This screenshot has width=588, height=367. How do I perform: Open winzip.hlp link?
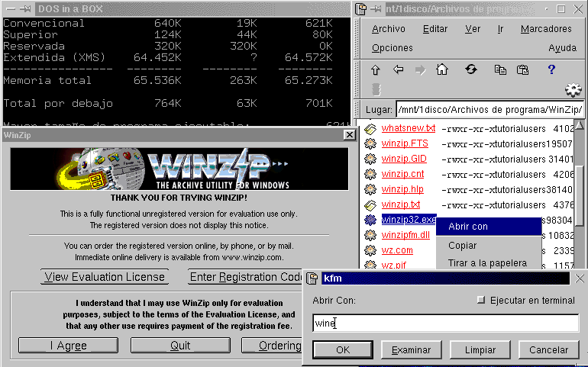tap(402, 189)
